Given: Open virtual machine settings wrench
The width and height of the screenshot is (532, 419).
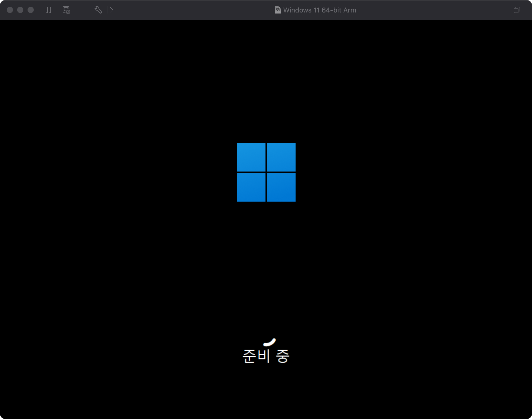Looking at the screenshot, I should (x=98, y=10).
